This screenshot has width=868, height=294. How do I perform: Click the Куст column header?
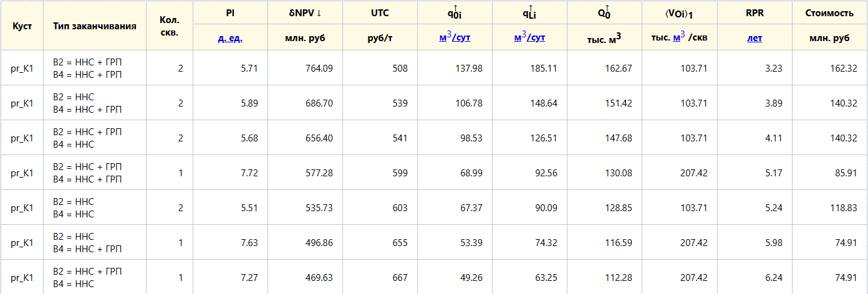pos(22,26)
